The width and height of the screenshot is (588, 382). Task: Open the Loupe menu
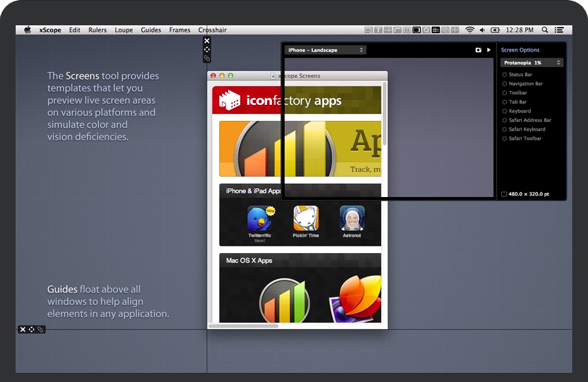click(x=124, y=30)
